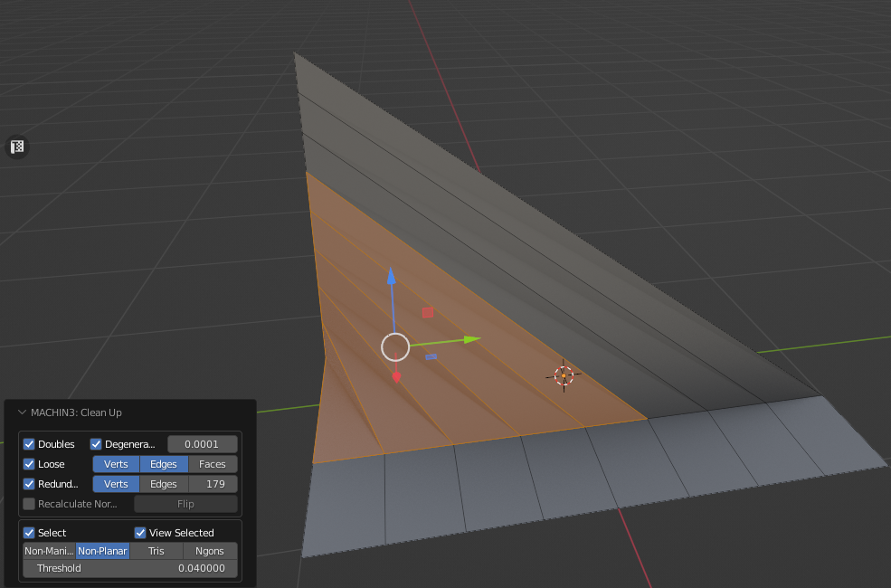Toggle Redundant Verts button
891x588 pixels.
click(116, 484)
